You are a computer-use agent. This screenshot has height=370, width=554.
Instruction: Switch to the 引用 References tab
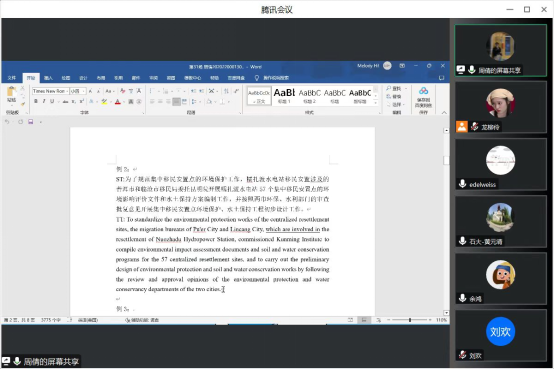(118, 78)
